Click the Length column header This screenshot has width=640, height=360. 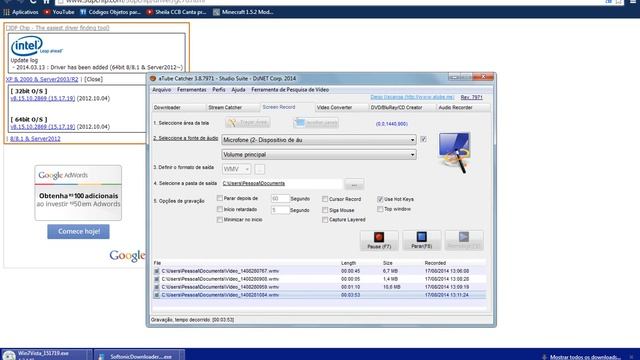coord(349,263)
